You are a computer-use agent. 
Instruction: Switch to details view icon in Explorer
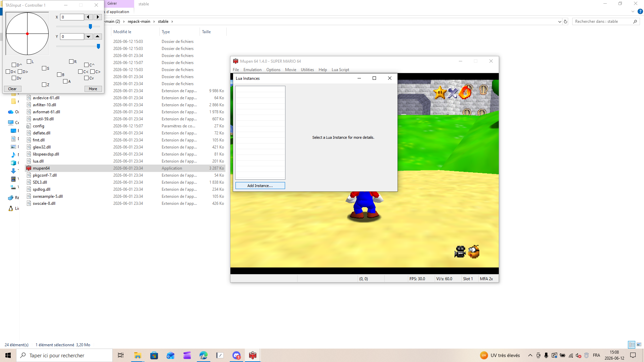point(632,345)
